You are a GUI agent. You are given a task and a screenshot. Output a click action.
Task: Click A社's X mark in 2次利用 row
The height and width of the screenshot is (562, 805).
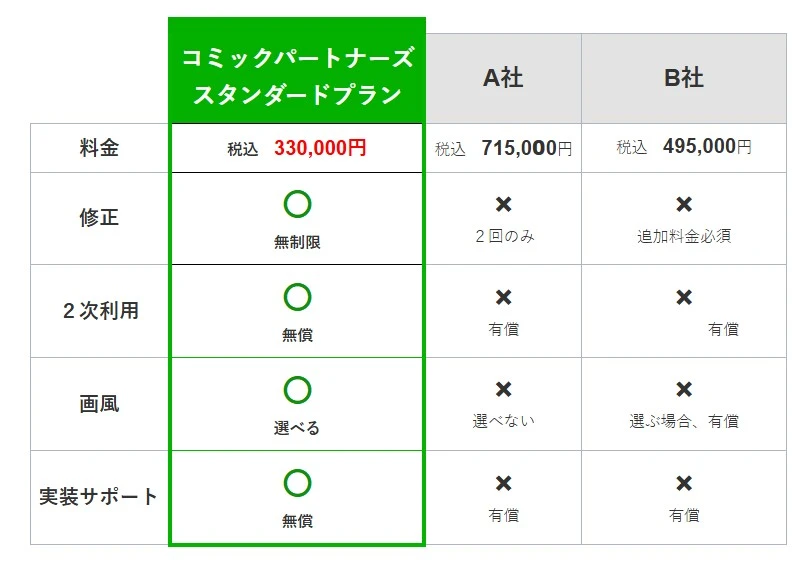(504, 297)
